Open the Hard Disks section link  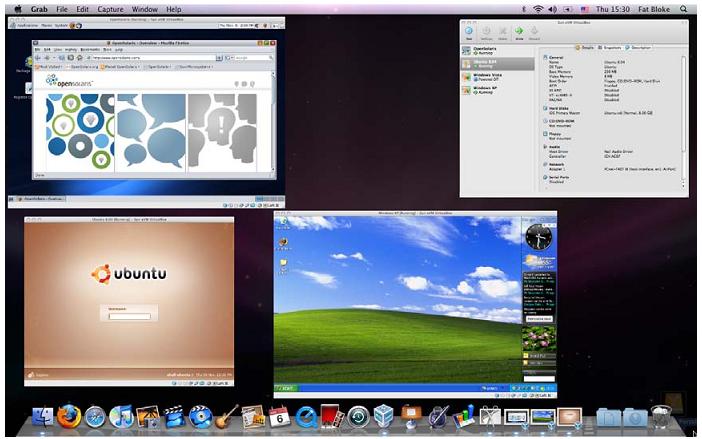pos(559,108)
